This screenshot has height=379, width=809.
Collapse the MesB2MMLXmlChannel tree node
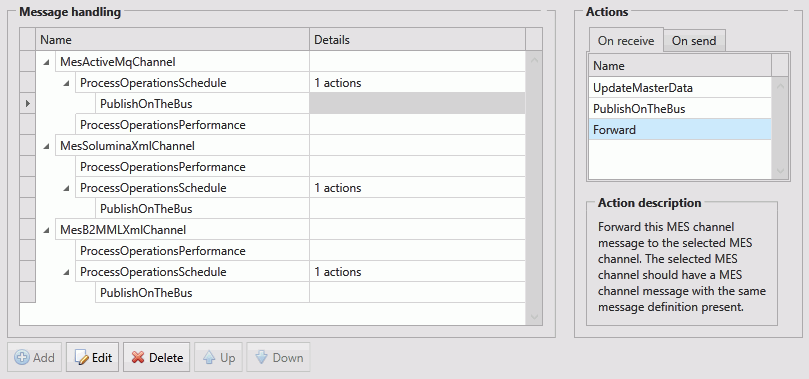47,230
